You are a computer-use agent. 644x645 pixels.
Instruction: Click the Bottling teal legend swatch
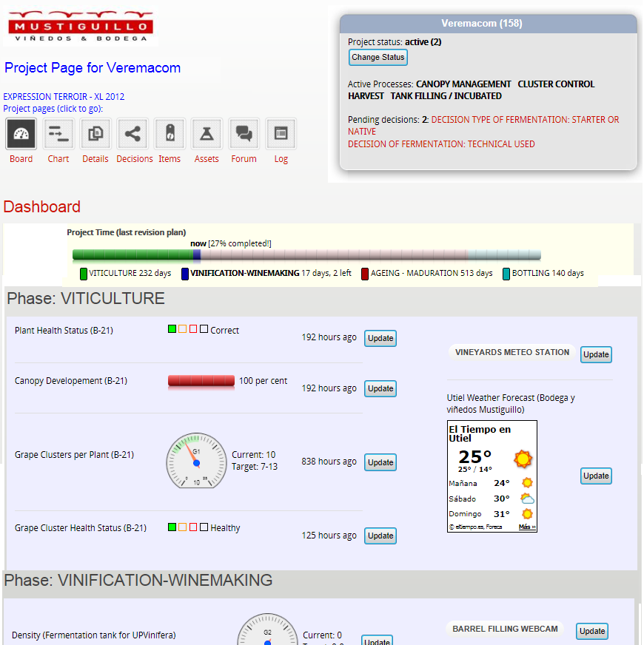pyautogui.click(x=506, y=274)
